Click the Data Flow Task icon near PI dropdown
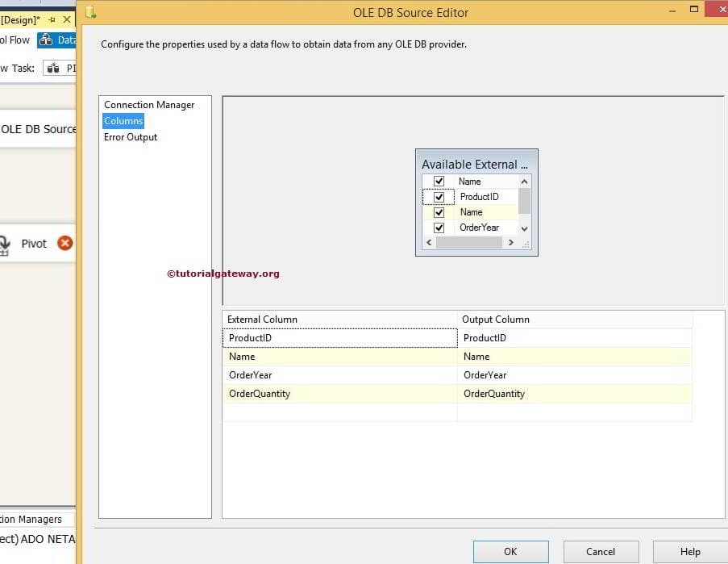This screenshot has height=564, width=728. click(x=53, y=68)
